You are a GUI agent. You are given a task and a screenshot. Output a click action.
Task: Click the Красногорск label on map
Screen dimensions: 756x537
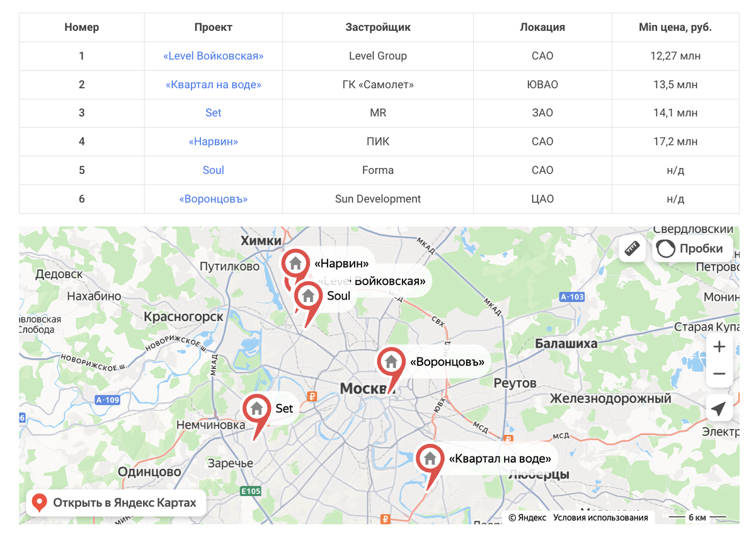point(183,317)
